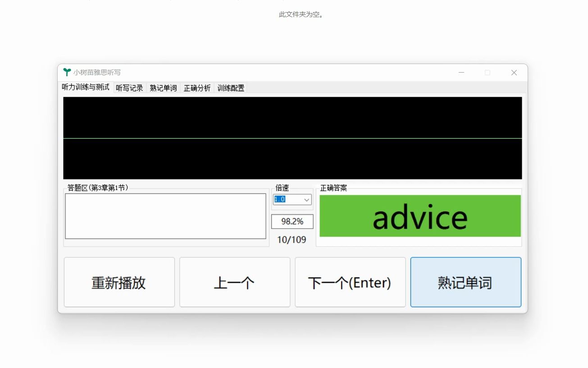Select the 听力训练与测试 tab
Screen dimensions: 588x368
86,87
